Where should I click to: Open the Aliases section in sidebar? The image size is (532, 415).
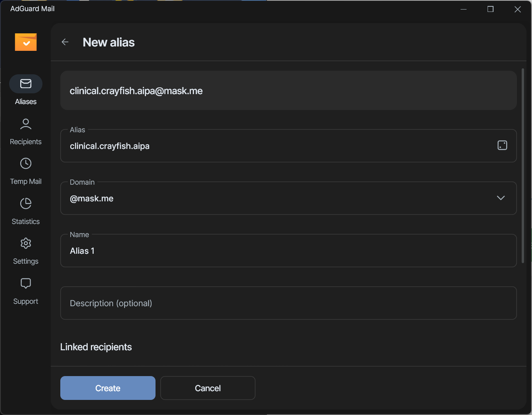[x=26, y=90]
